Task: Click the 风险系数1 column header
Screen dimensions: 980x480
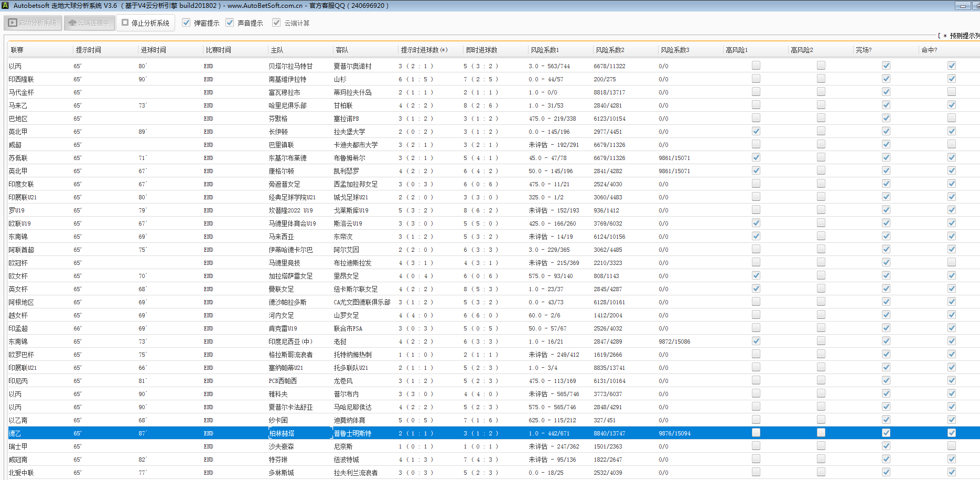Action: (545, 50)
